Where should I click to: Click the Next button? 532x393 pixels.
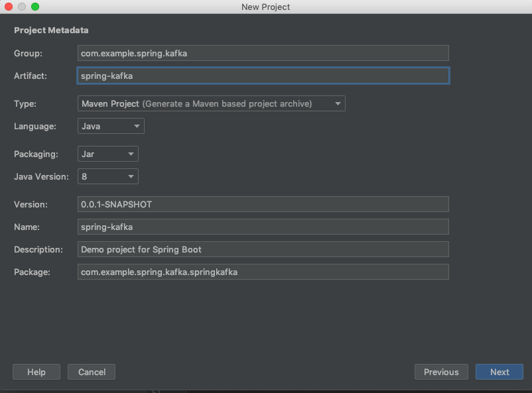coord(499,372)
